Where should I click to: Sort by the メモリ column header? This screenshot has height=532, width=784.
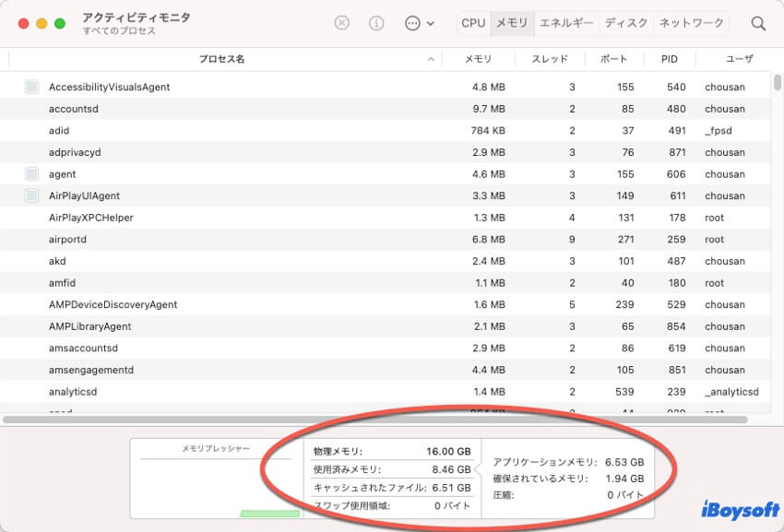[x=479, y=59]
